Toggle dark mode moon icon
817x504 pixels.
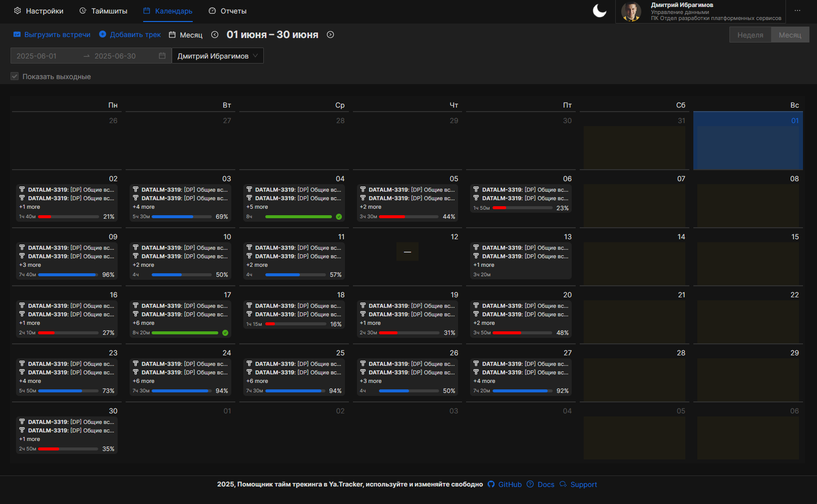[599, 11]
